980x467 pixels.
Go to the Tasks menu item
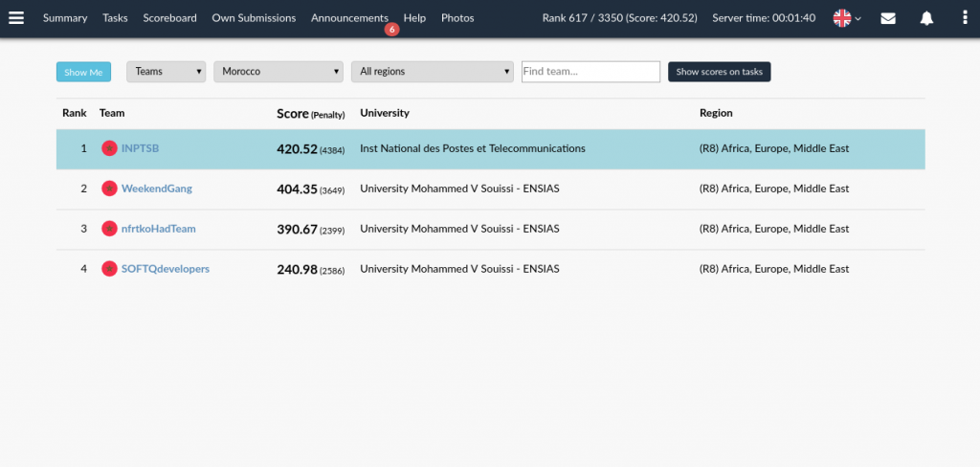pos(115,18)
